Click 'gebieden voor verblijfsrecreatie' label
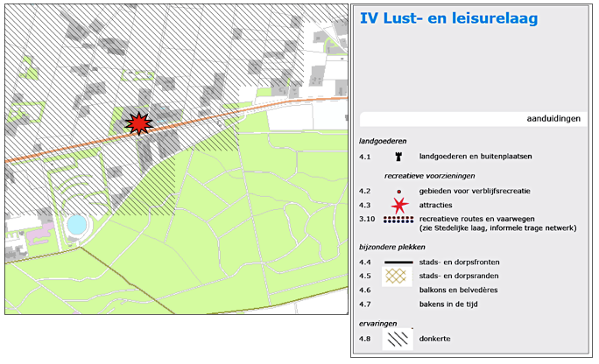The image size is (599, 364). [x=475, y=191]
